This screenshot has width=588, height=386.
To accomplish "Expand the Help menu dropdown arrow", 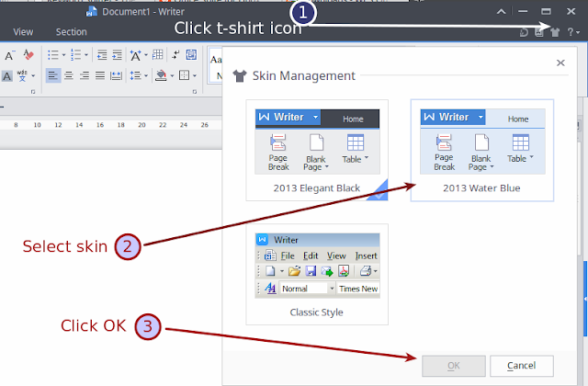I will [x=578, y=33].
